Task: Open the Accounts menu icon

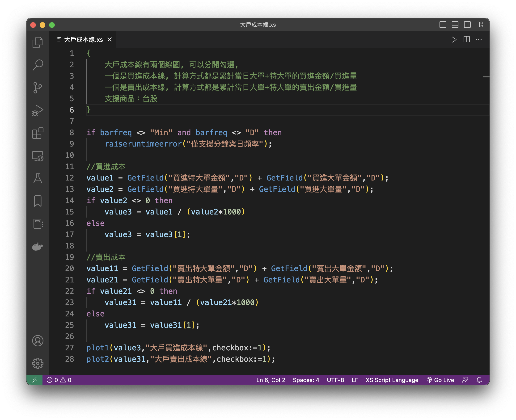Action: 38,341
